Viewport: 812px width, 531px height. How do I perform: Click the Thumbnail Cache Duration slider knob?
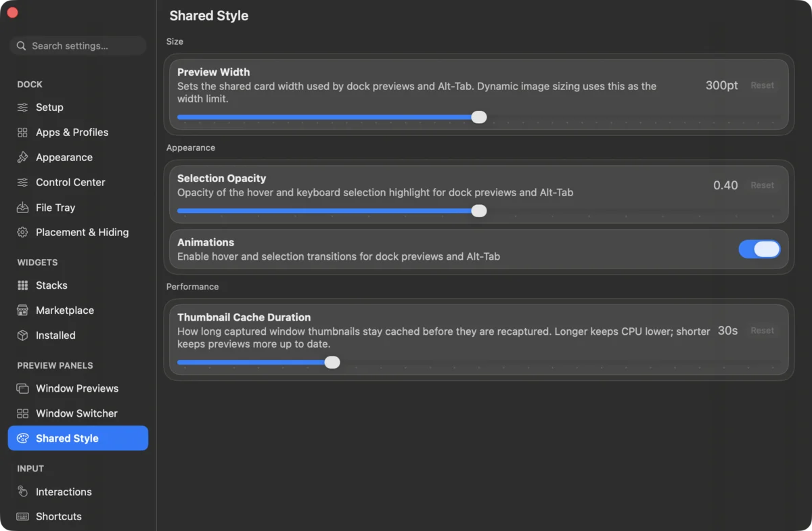[x=332, y=362]
